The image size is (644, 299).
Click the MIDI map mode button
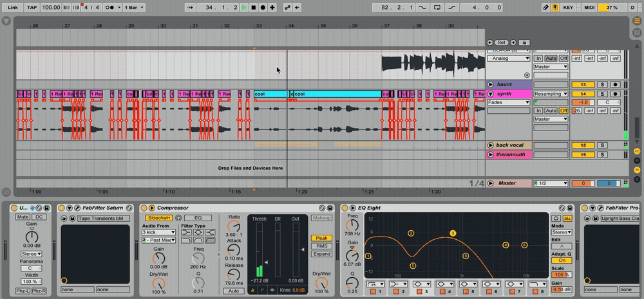click(x=589, y=7)
